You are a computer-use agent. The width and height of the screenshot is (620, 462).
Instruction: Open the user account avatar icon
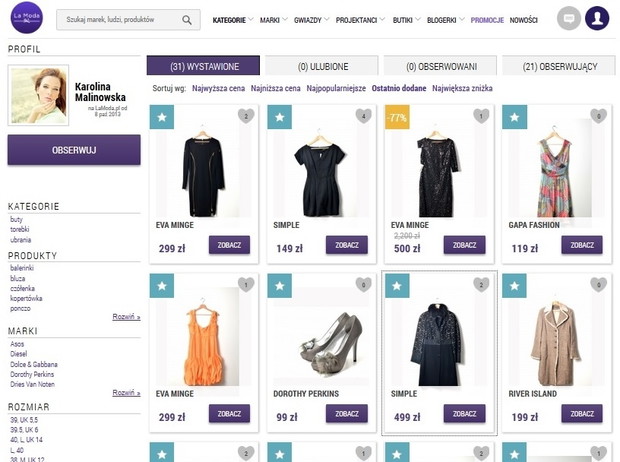coord(597,18)
